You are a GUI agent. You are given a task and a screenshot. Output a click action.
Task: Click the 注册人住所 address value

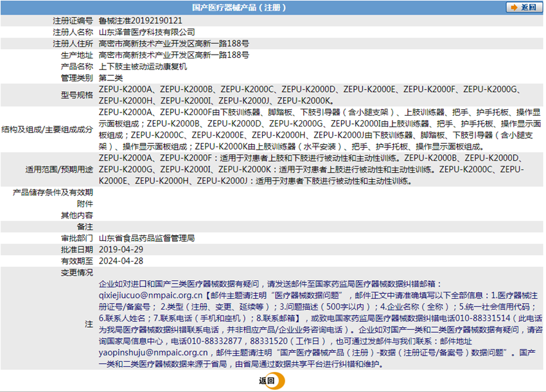tap(174, 44)
